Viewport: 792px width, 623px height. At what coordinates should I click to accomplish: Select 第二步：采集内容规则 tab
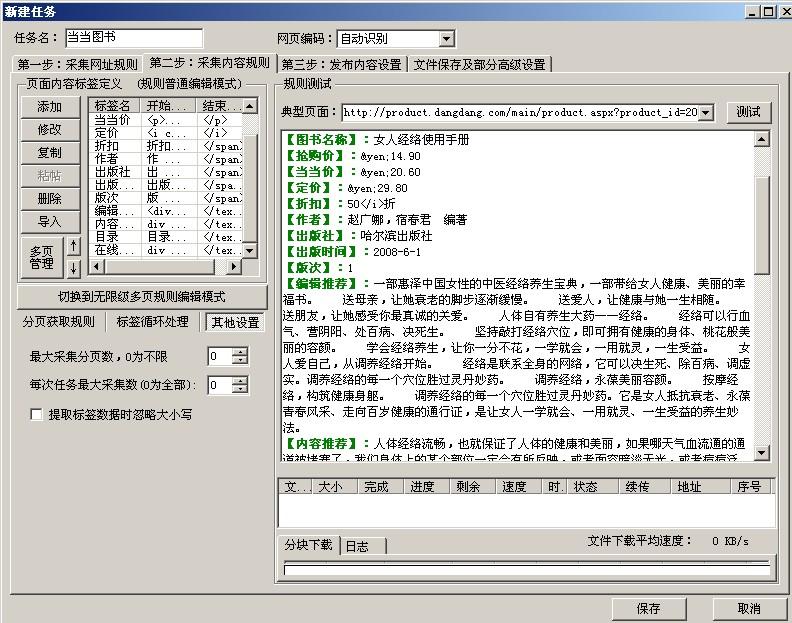(x=210, y=63)
